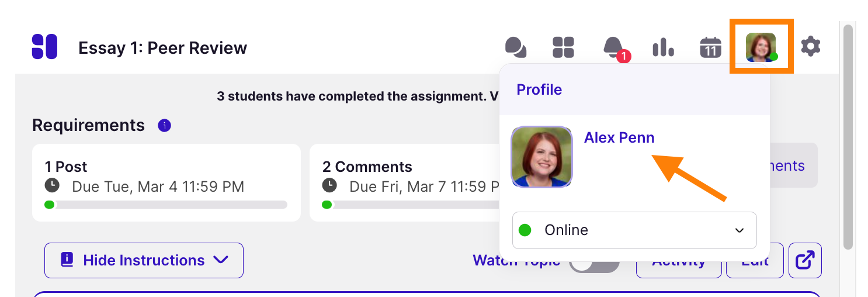This screenshot has height=297, width=868.
Task: Click the 1 Post progress bar
Action: [166, 205]
